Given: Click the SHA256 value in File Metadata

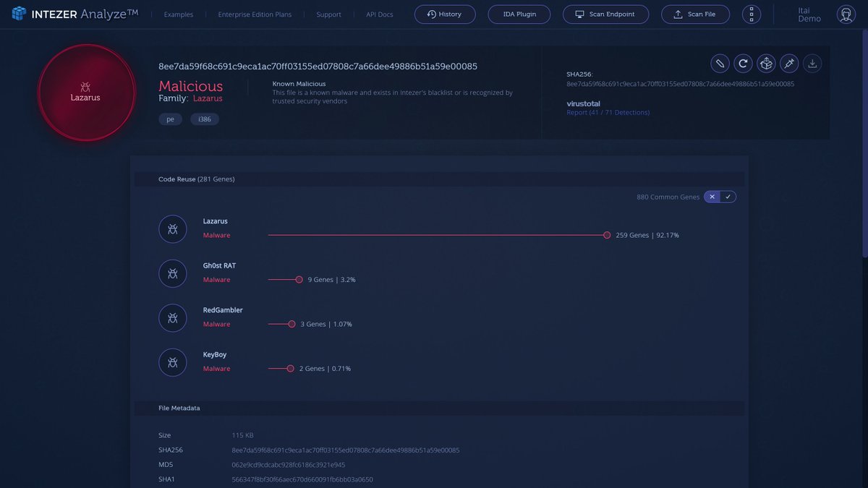Looking at the screenshot, I should [x=345, y=450].
